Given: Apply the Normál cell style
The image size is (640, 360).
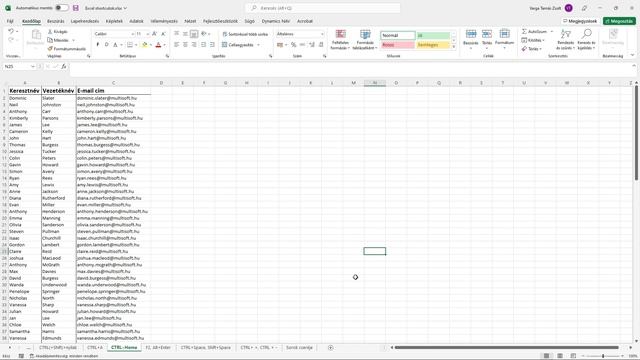Looking at the screenshot, I should (x=398, y=36).
